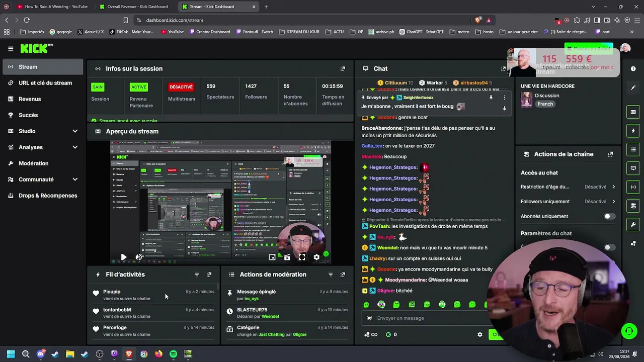Toggle the chat panel icon in right toolbar
Image resolution: width=644 pixels, height=362 pixels.
click(x=633, y=168)
